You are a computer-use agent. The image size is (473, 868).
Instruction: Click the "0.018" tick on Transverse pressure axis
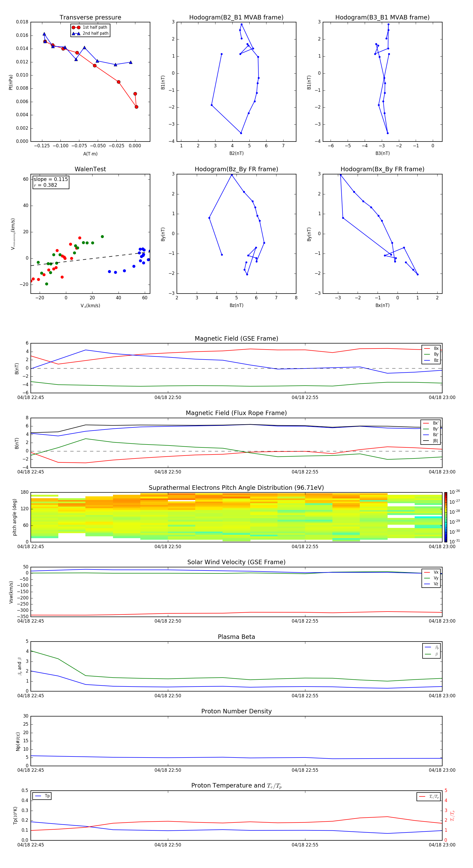22,22
